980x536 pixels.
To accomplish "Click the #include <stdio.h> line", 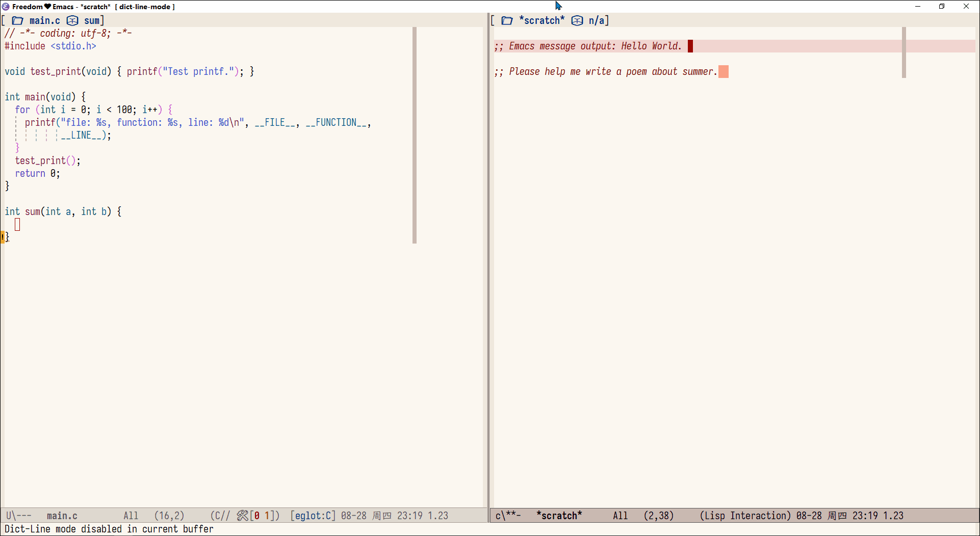I will pos(50,46).
